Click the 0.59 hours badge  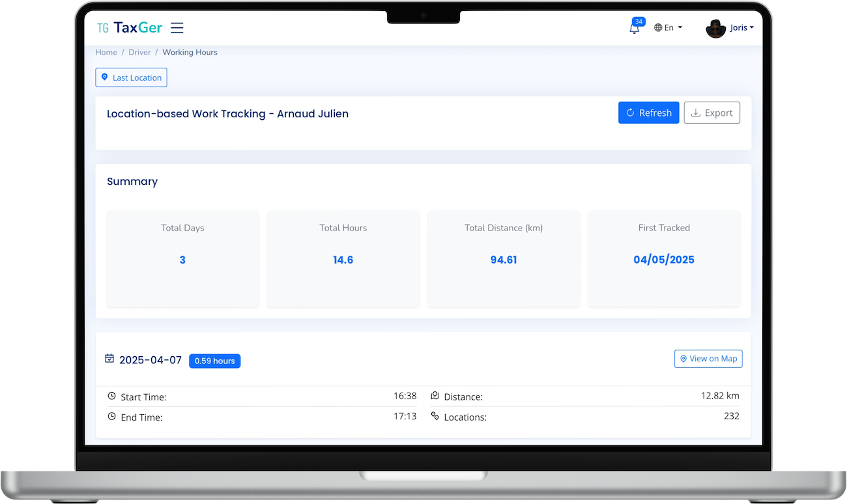tap(214, 361)
